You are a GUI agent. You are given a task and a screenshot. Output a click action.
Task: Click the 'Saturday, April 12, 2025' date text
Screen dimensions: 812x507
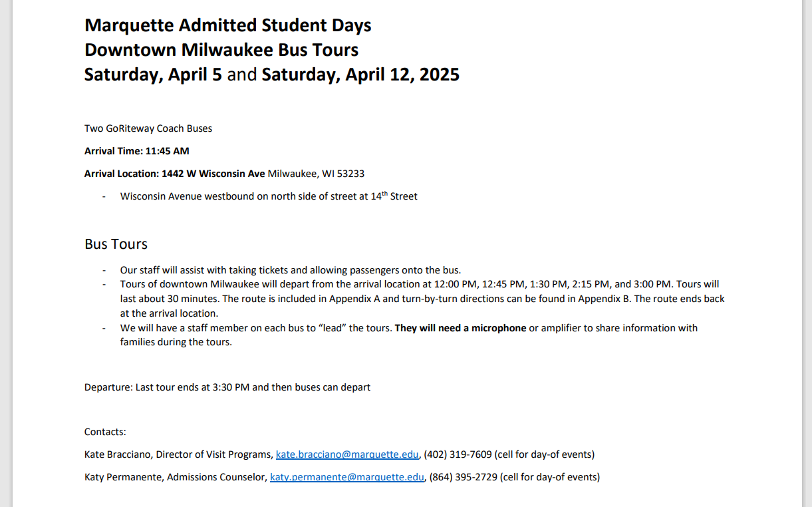point(360,75)
